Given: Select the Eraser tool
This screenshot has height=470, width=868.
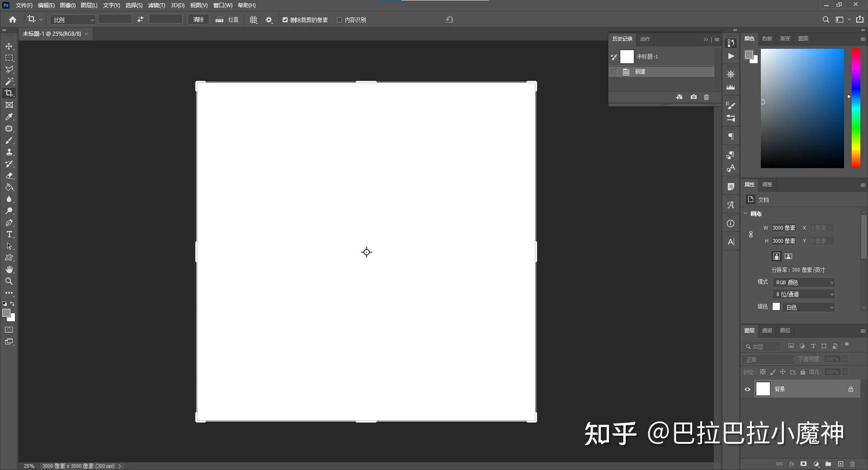Looking at the screenshot, I should 9,176.
